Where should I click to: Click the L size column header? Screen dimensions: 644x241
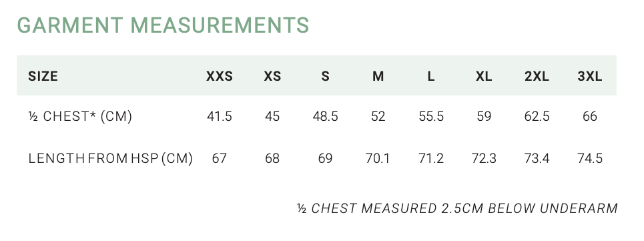431,76
